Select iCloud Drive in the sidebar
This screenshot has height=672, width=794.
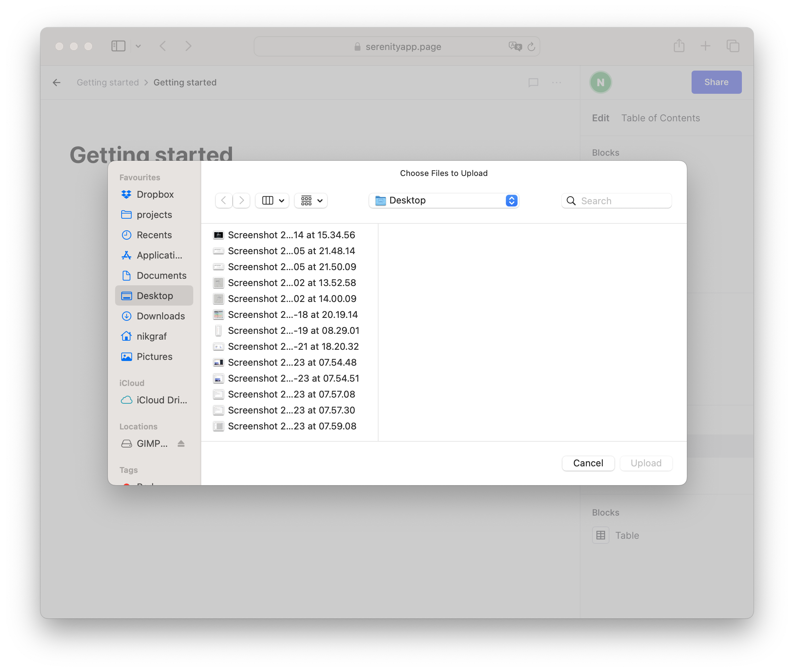(x=161, y=400)
